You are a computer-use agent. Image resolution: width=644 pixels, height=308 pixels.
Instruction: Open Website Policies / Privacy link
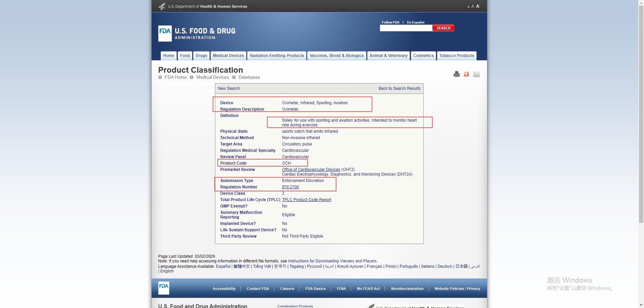[x=457, y=289]
